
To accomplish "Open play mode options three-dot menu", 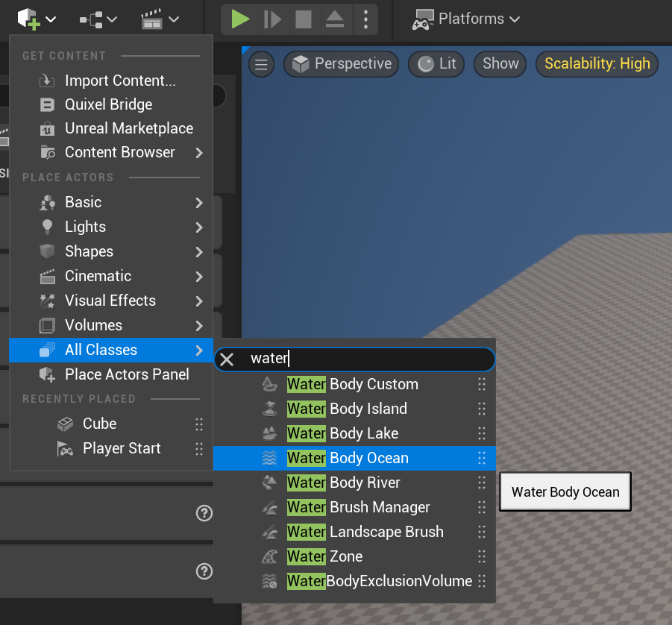I will click(x=365, y=19).
